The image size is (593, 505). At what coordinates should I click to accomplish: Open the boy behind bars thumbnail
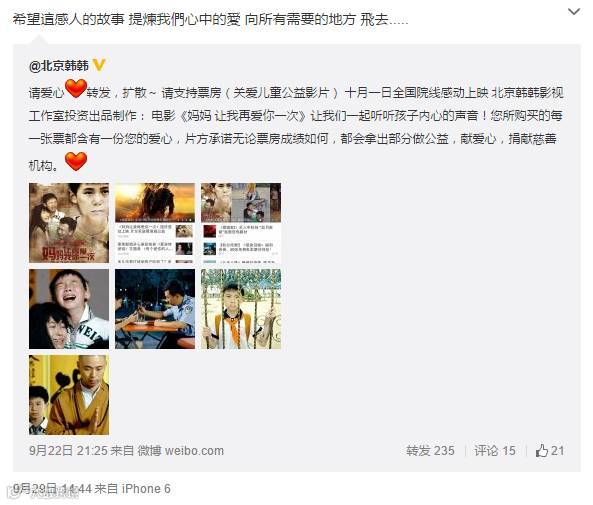[241, 309]
